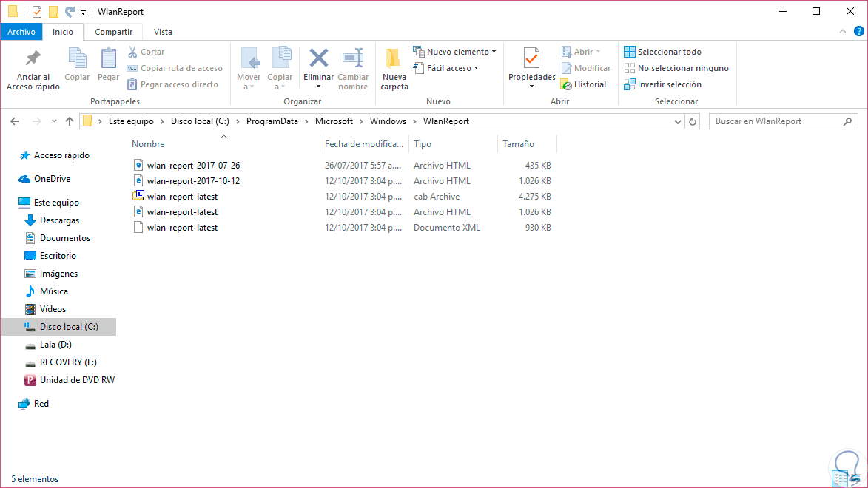868x488 pixels.
Task: Switch to the Inicio tab
Action: pyautogui.click(x=63, y=32)
